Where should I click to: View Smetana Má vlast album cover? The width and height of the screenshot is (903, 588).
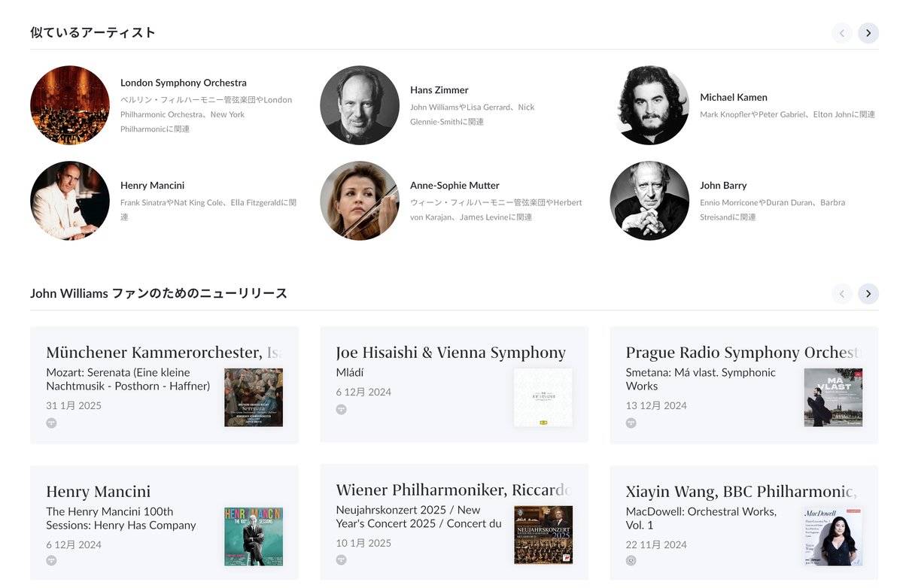click(833, 398)
